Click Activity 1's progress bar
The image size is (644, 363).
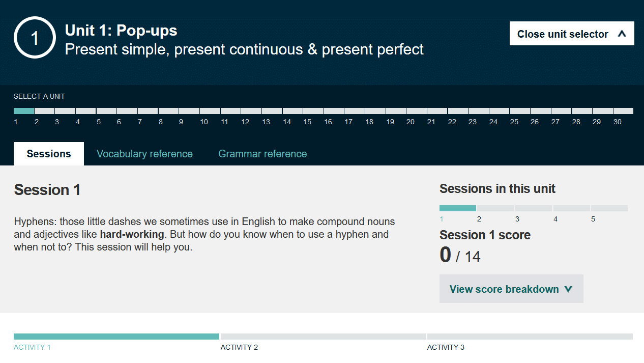point(116,336)
